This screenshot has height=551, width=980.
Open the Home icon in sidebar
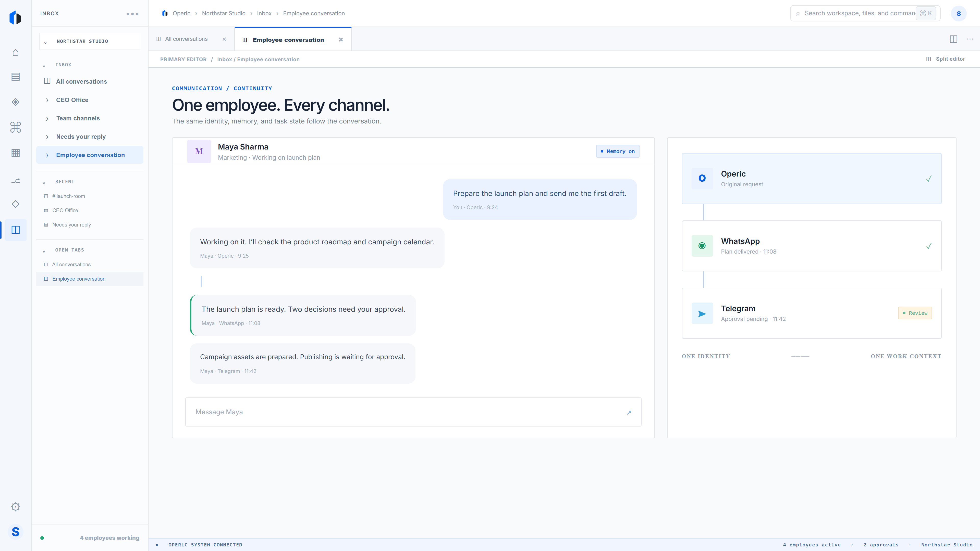(x=16, y=53)
